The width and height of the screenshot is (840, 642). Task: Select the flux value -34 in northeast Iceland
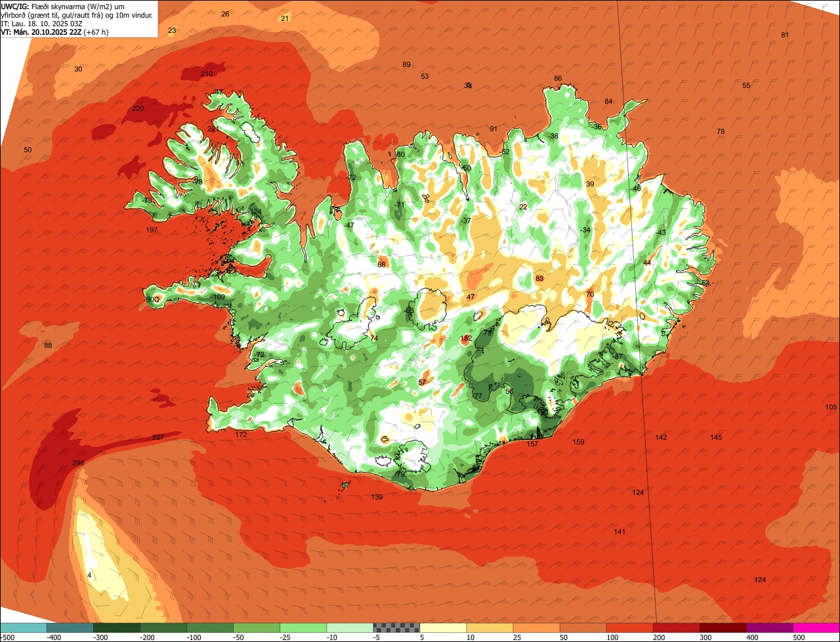(x=585, y=230)
